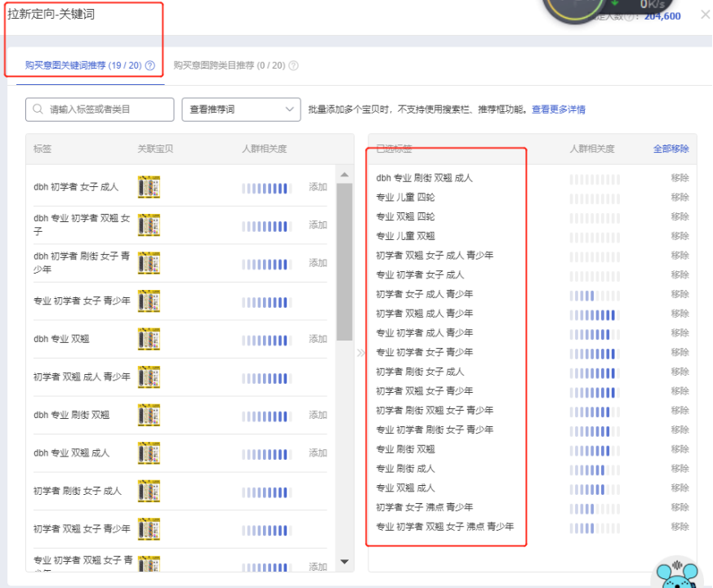Remove selected tag 初学者 刷街 女子 成人
This screenshot has width=713, height=588.
pyautogui.click(x=680, y=372)
